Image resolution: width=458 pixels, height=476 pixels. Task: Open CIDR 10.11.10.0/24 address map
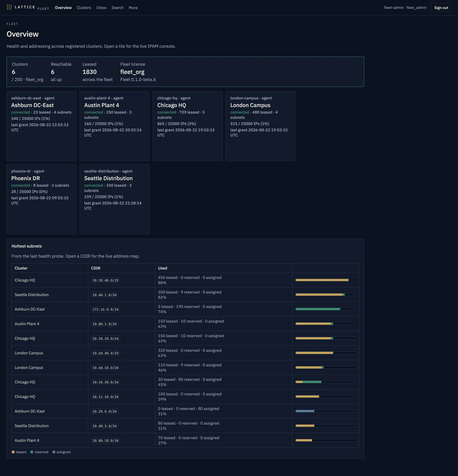click(x=106, y=397)
